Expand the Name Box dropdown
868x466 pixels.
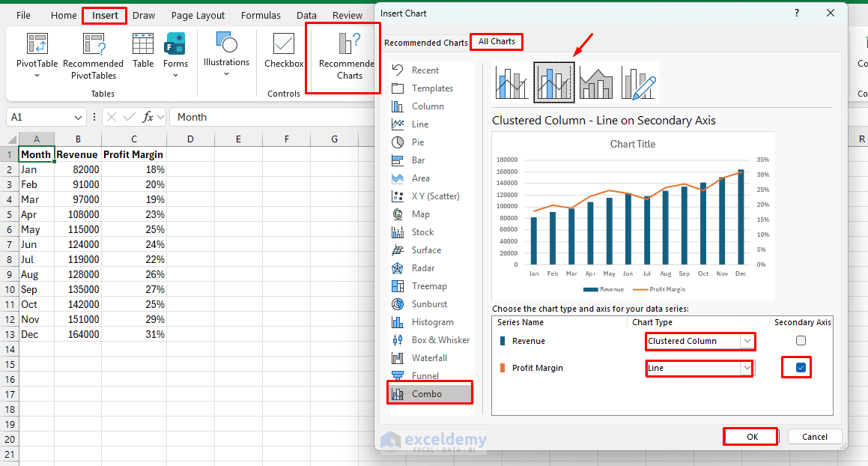pyautogui.click(x=78, y=118)
